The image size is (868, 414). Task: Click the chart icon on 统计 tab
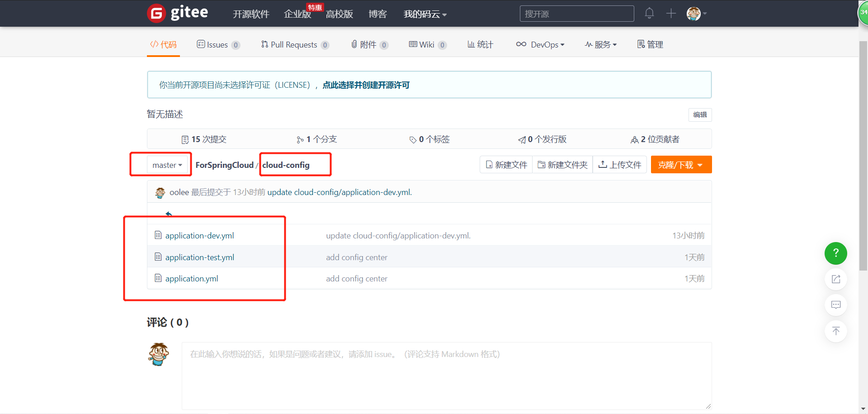click(471, 44)
